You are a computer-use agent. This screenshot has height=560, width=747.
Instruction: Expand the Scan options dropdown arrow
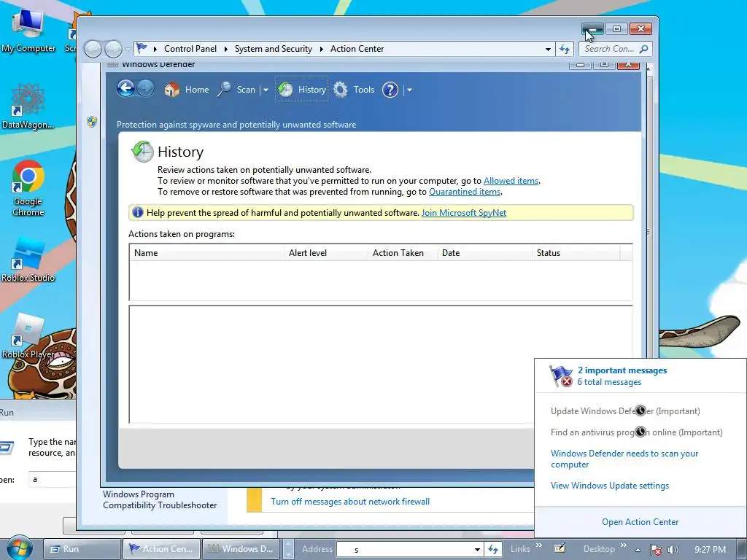pos(266,90)
